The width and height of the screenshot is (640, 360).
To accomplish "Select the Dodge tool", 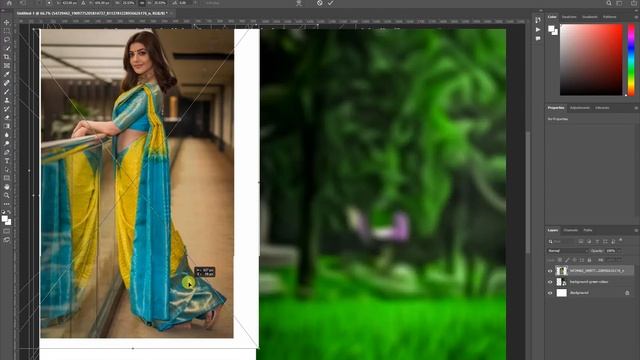I will click(7, 143).
